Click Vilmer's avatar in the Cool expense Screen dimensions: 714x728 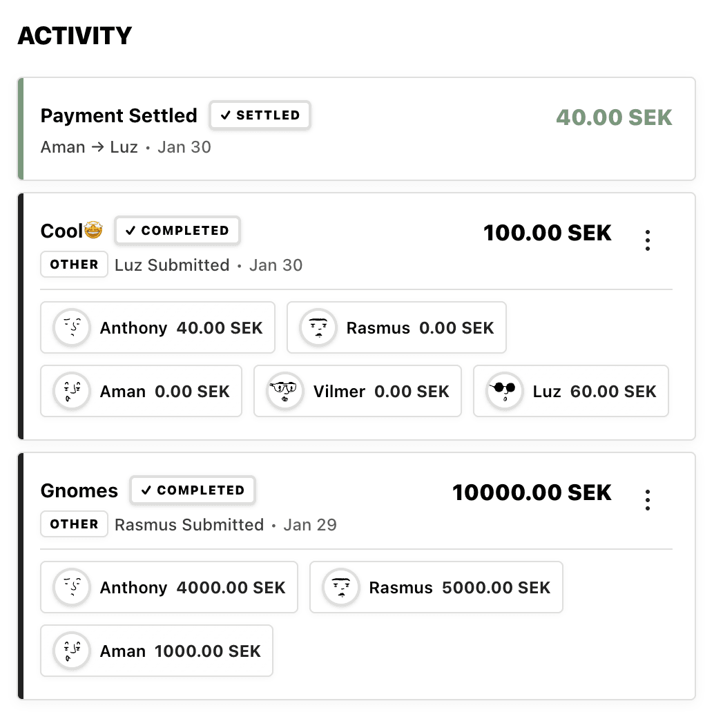tap(285, 391)
